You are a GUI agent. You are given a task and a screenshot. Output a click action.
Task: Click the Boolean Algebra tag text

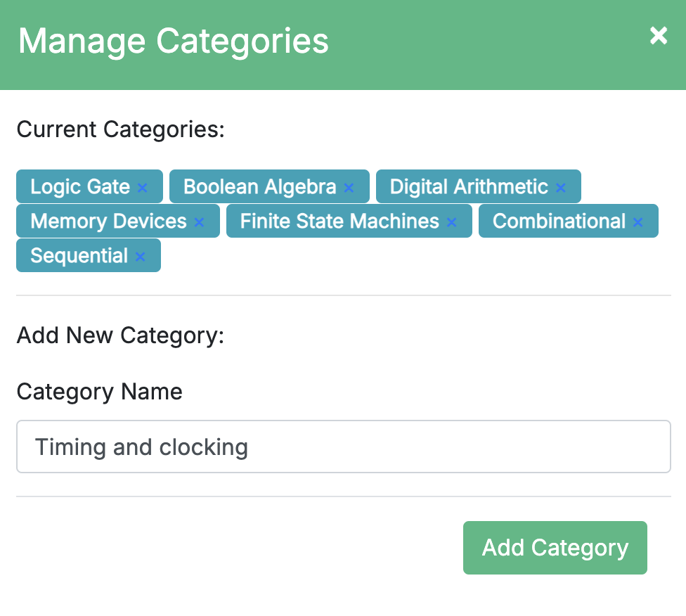[x=259, y=187]
